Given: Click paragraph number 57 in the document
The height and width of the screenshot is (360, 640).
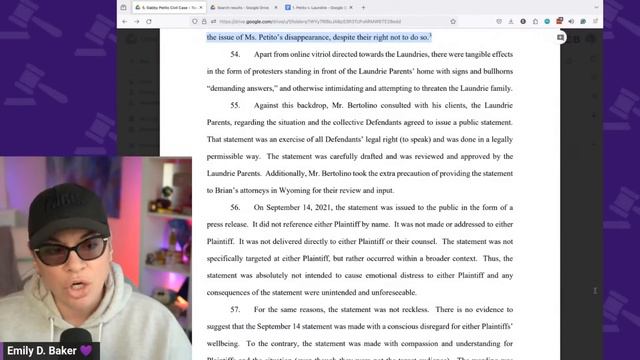Looking at the screenshot, I should coord(235,309).
